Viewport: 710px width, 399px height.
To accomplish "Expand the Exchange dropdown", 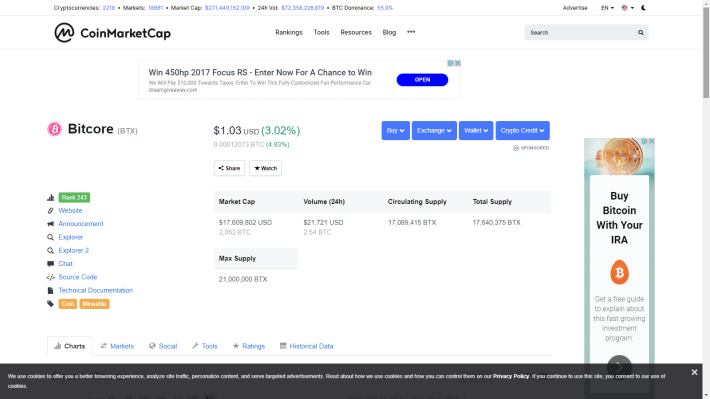I will [x=434, y=130].
